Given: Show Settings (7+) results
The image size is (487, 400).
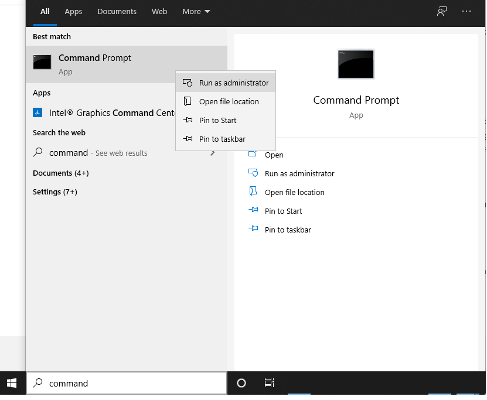Looking at the screenshot, I should coord(55,192).
